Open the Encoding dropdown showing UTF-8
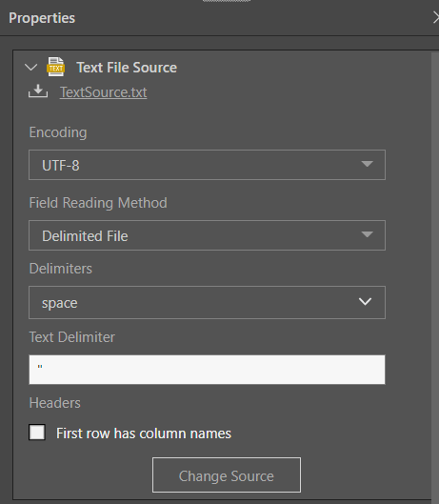This screenshot has width=439, height=504. (207, 165)
